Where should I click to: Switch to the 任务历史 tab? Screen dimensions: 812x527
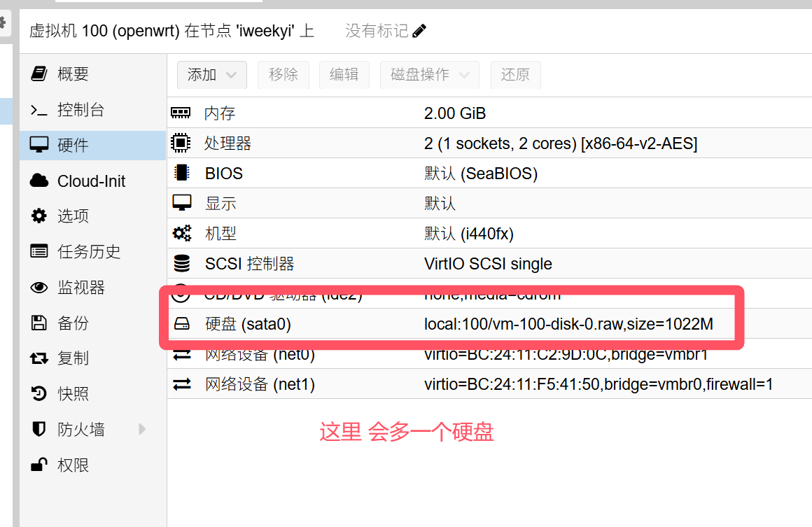88,252
